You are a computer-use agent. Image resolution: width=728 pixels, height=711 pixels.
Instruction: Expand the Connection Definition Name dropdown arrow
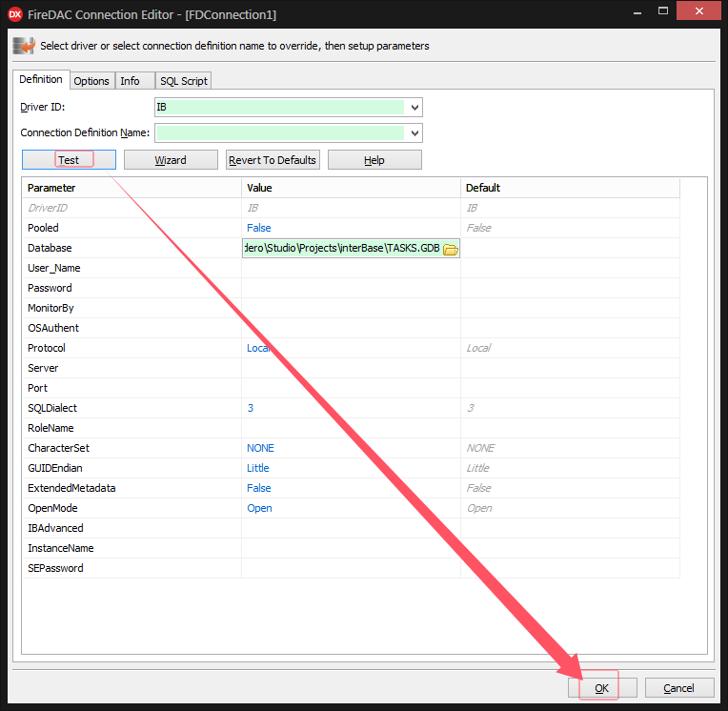(415, 133)
